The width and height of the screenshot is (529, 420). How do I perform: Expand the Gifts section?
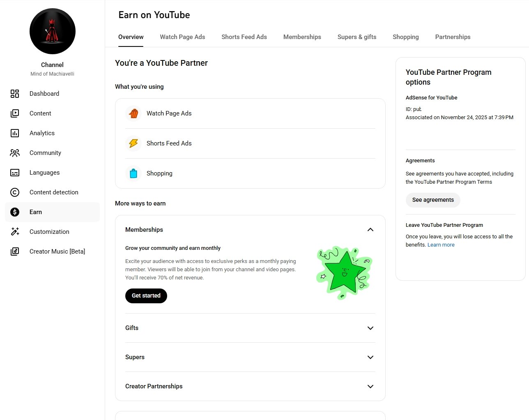370,328
